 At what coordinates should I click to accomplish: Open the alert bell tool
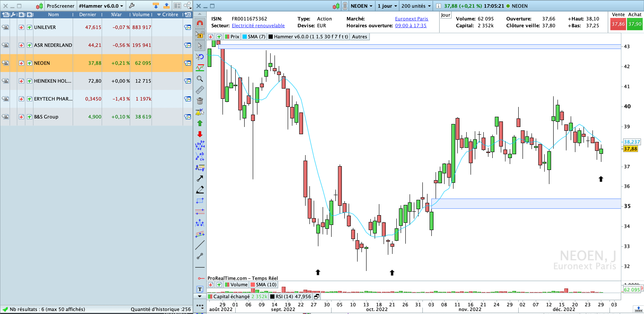pyautogui.click(x=200, y=112)
